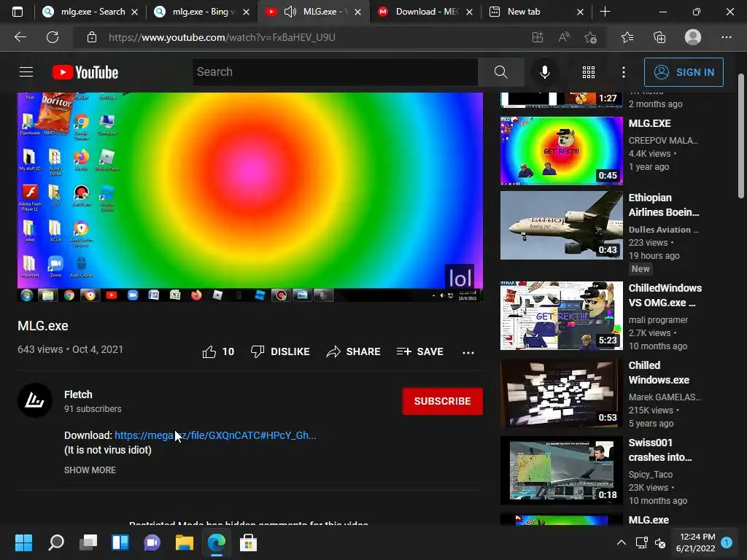Open Edge collections

coord(659,37)
